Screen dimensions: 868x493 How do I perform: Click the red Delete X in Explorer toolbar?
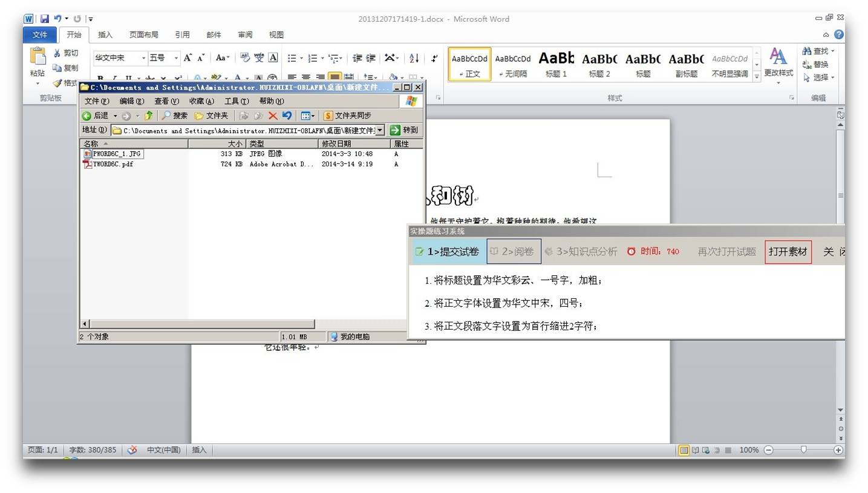point(273,116)
